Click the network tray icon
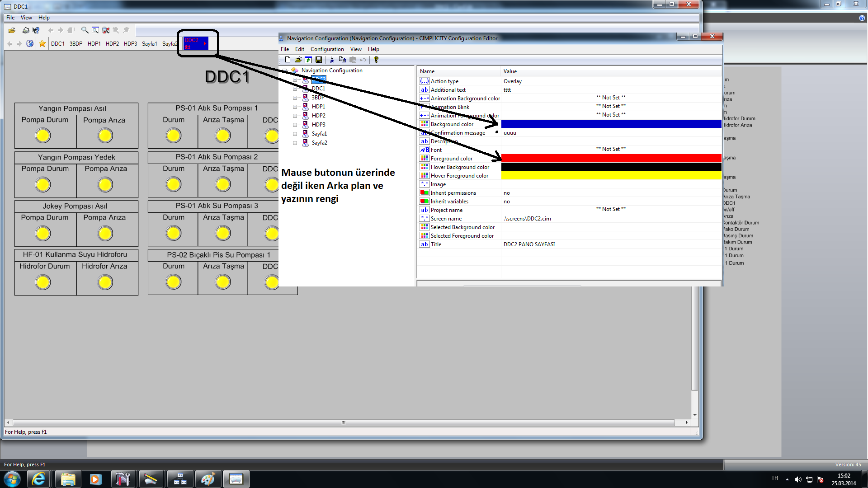 pos(809,479)
